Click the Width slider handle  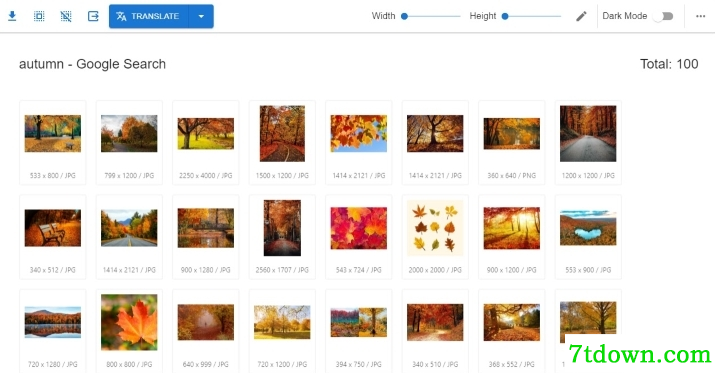pos(404,16)
